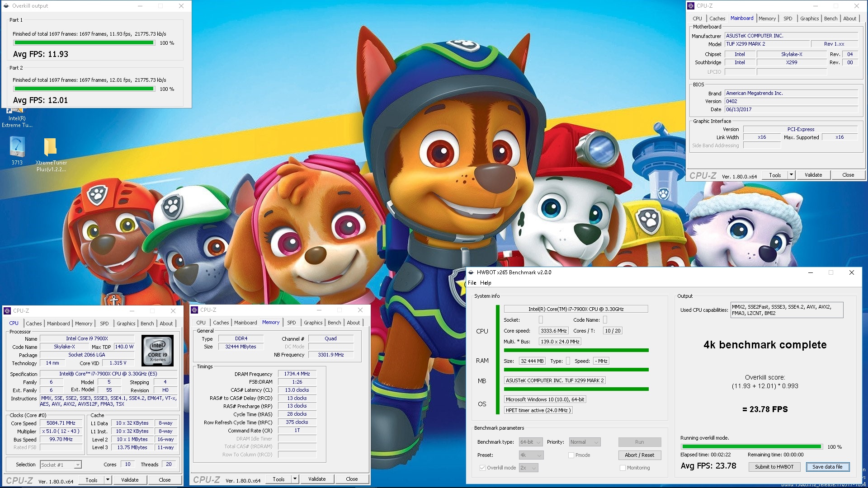Viewport: 868px width, 488px height.
Task: Switch to Caches tab in bottom-left CPU-Z
Action: tap(34, 324)
